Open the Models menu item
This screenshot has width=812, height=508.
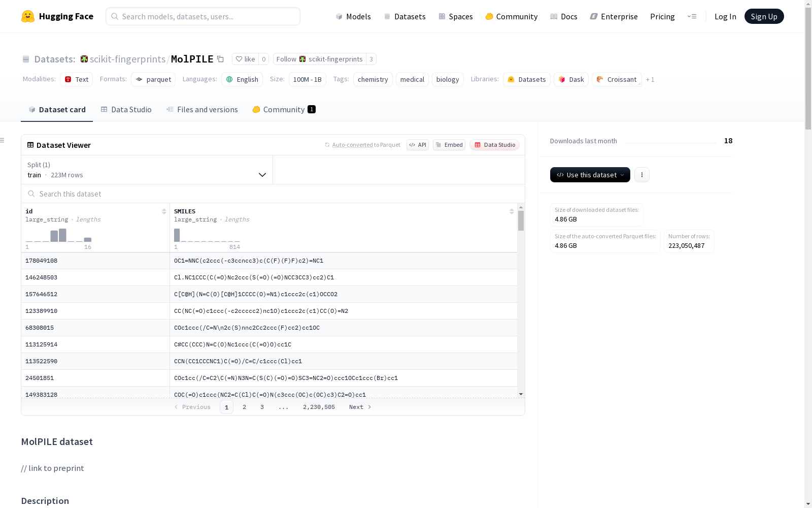pos(353,16)
